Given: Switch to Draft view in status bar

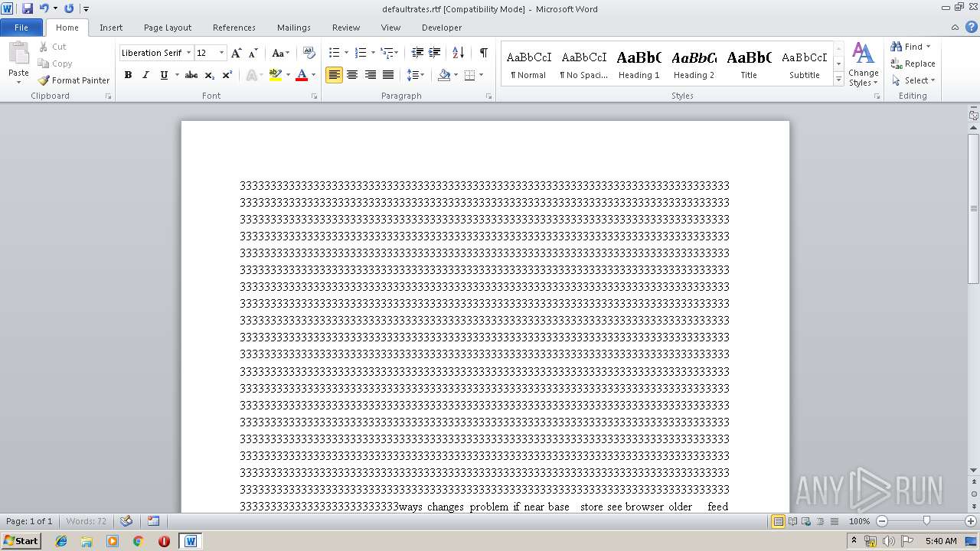Looking at the screenshot, I should click(835, 521).
